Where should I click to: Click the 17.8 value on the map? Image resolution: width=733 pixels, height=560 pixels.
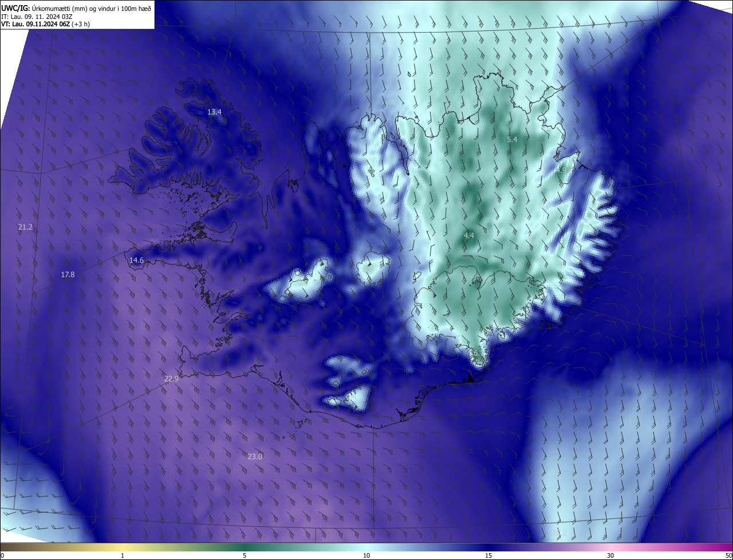tap(68, 275)
